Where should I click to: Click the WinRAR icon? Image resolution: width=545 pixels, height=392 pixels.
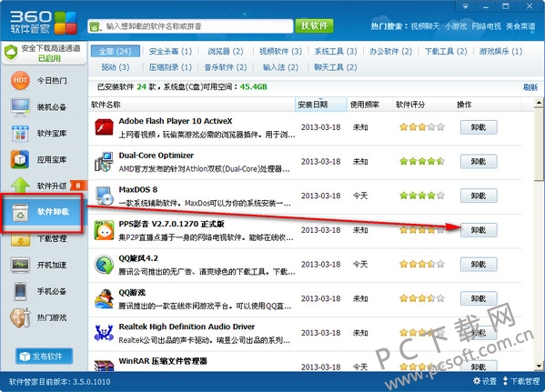(104, 365)
